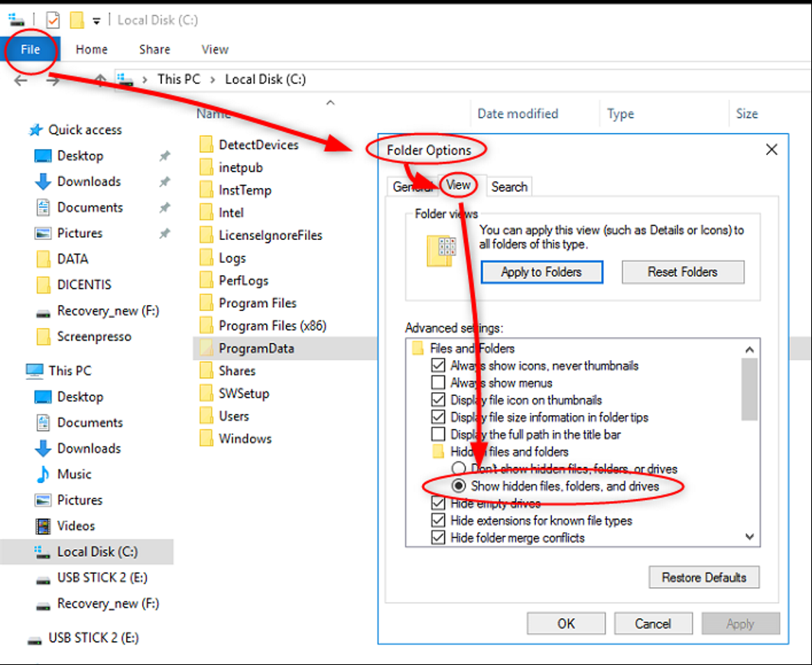This screenshot has width=812, height=665.
Task: Click the advanced settings scrollbar thumb
Action: point(749,389)
